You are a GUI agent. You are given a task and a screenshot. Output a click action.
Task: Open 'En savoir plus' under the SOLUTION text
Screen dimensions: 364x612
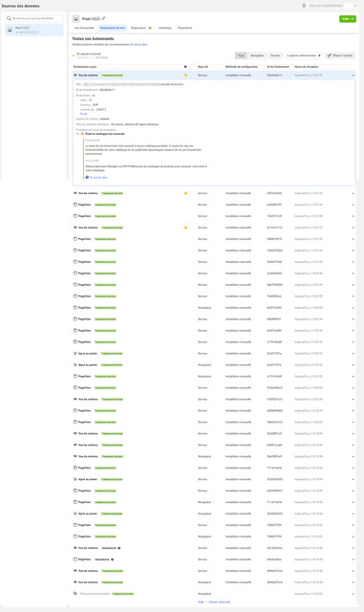(98, 177)
